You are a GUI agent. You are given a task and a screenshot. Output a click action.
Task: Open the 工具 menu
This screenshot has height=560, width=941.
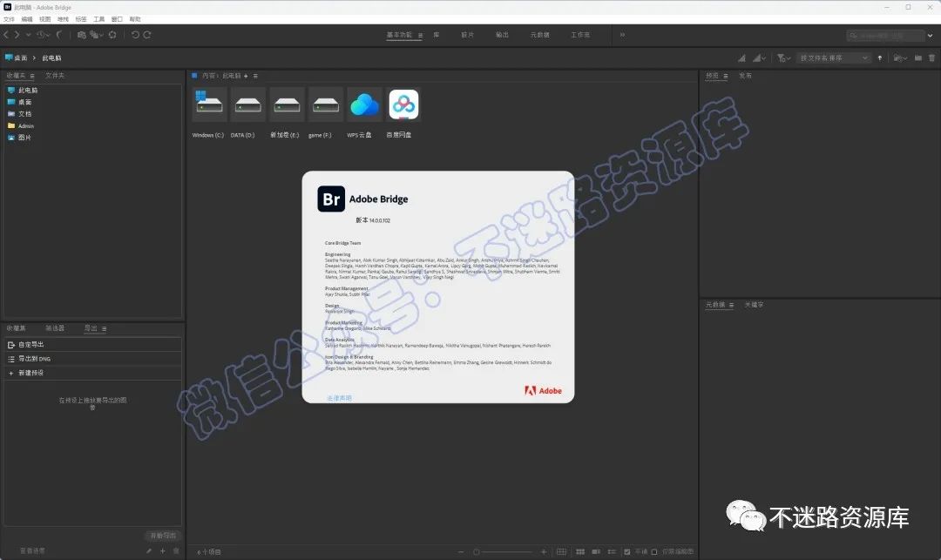[x=99, y=19]
